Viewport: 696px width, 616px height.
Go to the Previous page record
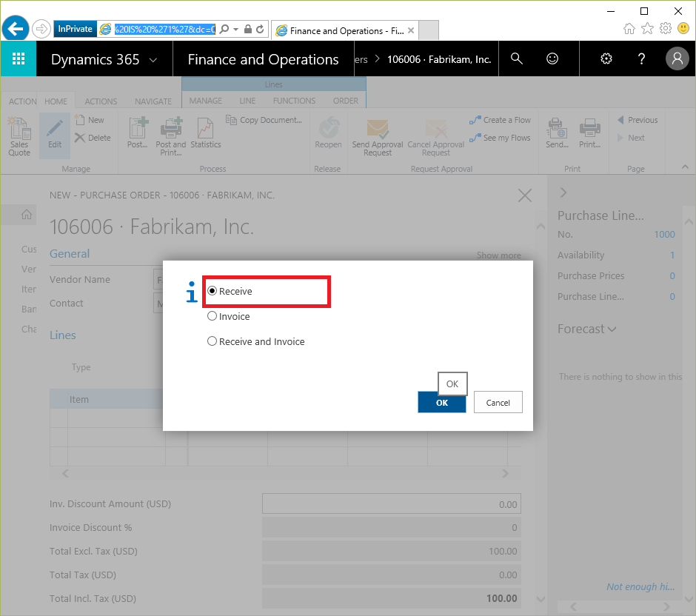[x=638, y=120]
